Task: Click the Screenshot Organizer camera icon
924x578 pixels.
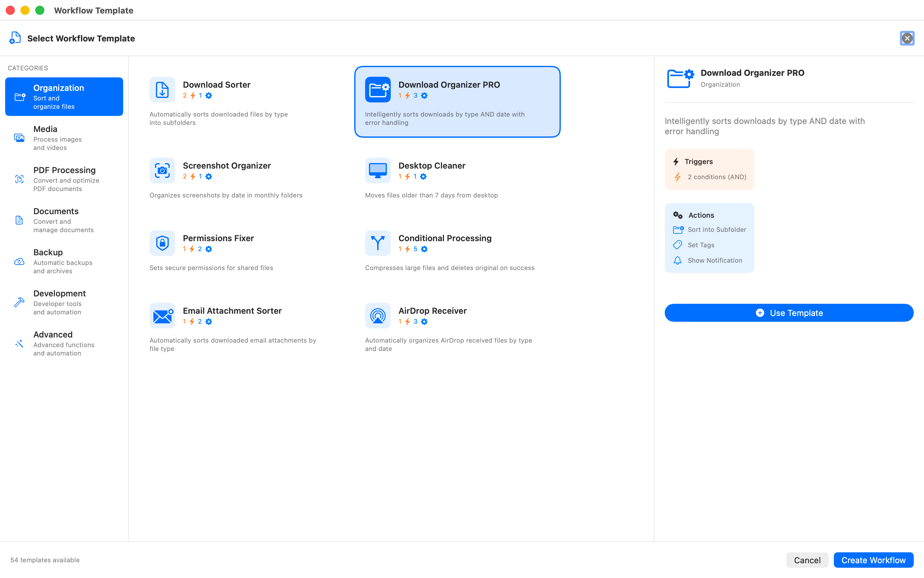Action: point(162,171)
